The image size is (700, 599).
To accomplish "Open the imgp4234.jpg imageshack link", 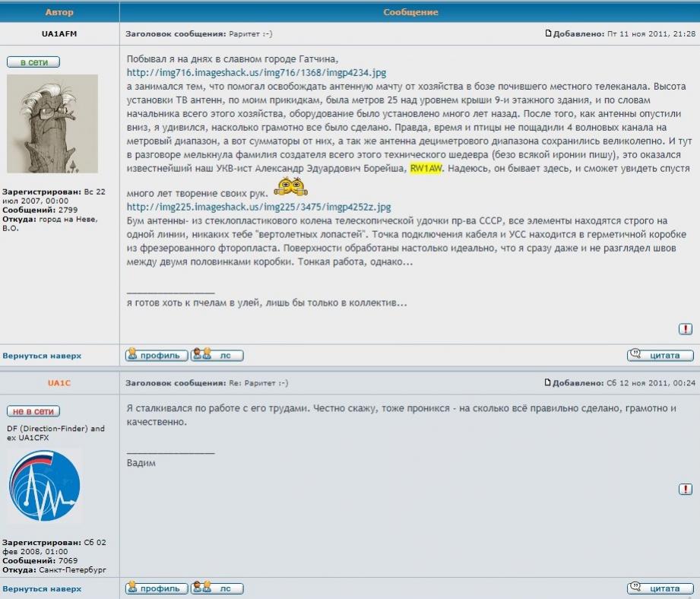I will [256, 73].
